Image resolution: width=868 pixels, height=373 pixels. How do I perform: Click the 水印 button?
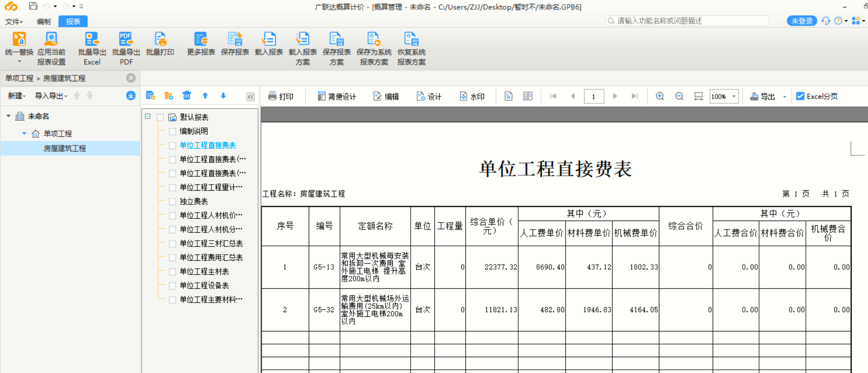[x=472, y=96]
